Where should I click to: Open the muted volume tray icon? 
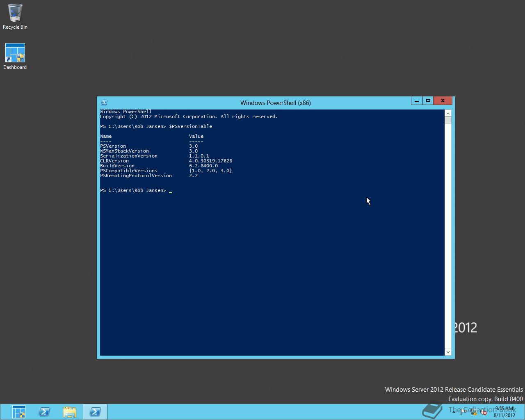pyautogui.click(x=484, y=413)
